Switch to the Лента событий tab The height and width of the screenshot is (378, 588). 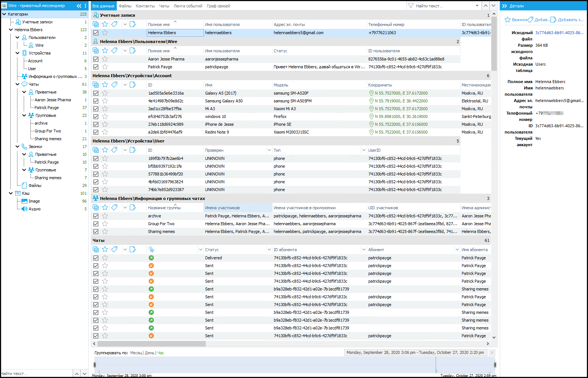[188, 6]
